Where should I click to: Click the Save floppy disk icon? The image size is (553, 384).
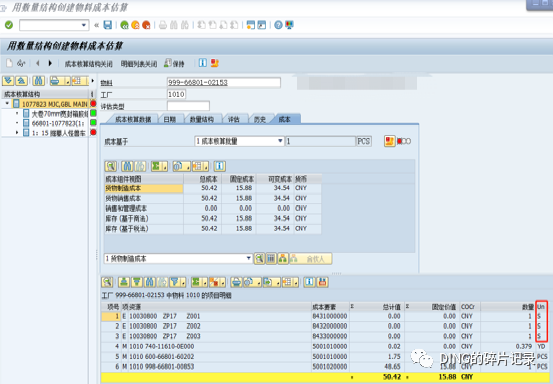click(108, 25)
